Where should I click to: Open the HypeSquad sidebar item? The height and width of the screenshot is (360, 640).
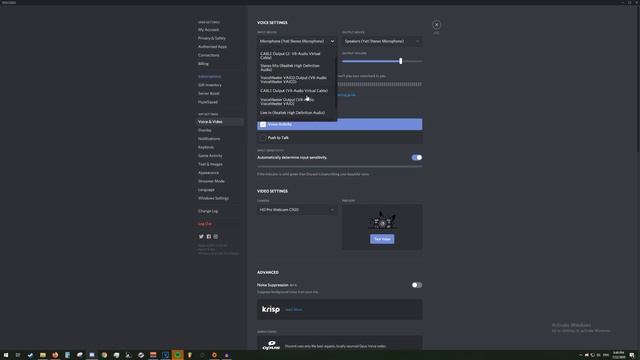208,102
